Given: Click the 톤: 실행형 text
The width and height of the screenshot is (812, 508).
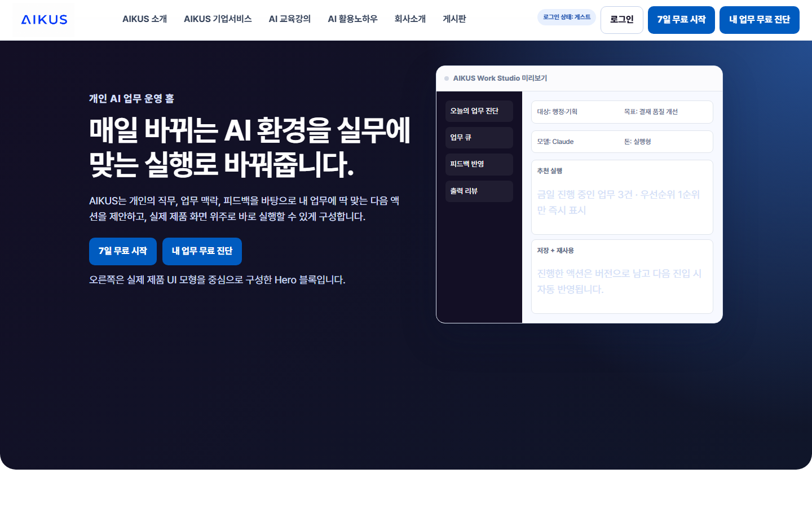Looking at the screenshot, I should 637,142.
